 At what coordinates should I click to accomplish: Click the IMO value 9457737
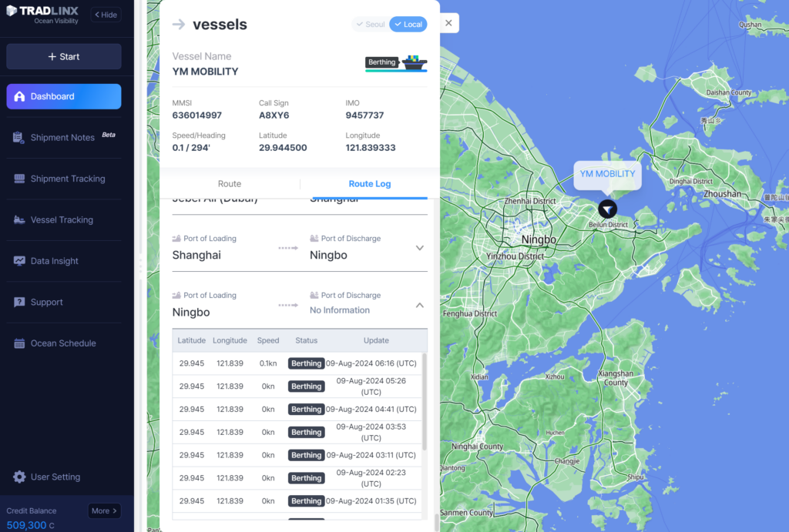point(364,115)
